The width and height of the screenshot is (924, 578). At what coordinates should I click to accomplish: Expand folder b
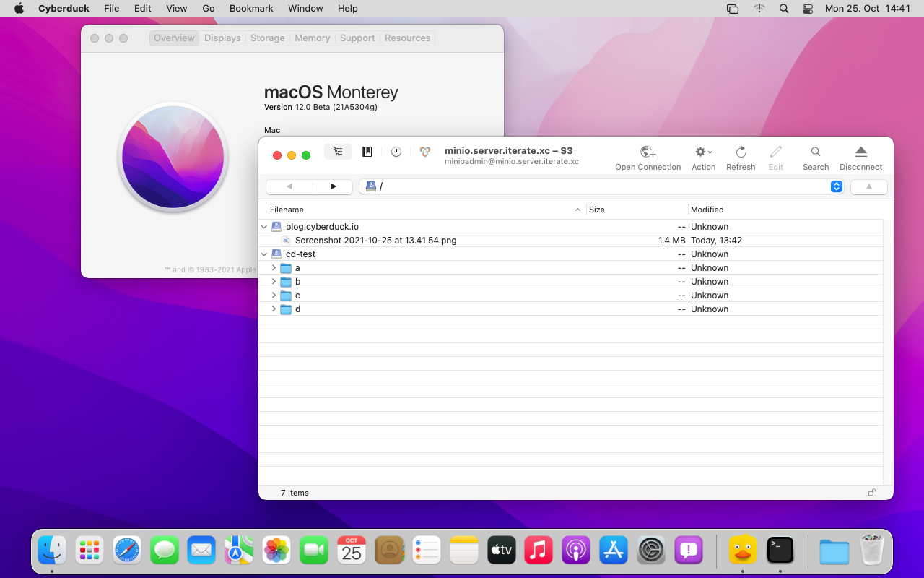274,282
